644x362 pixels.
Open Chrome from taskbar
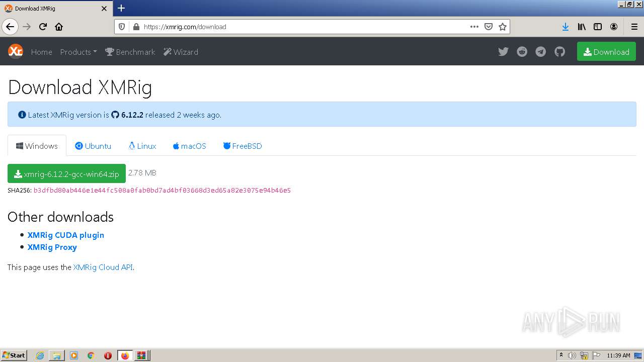(x=91, y=355)
